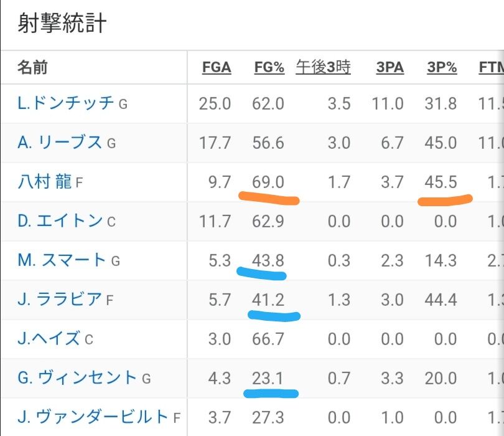This screenshot has height=436, width=504.
Task: Open M. スマート player link
Action: point(62,260)
